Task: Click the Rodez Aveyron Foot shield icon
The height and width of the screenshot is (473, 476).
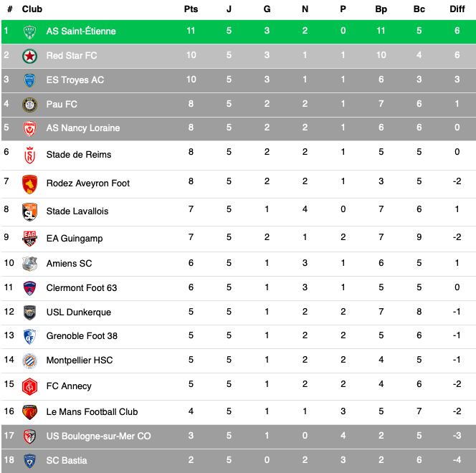Action: (x=30, y=184)
